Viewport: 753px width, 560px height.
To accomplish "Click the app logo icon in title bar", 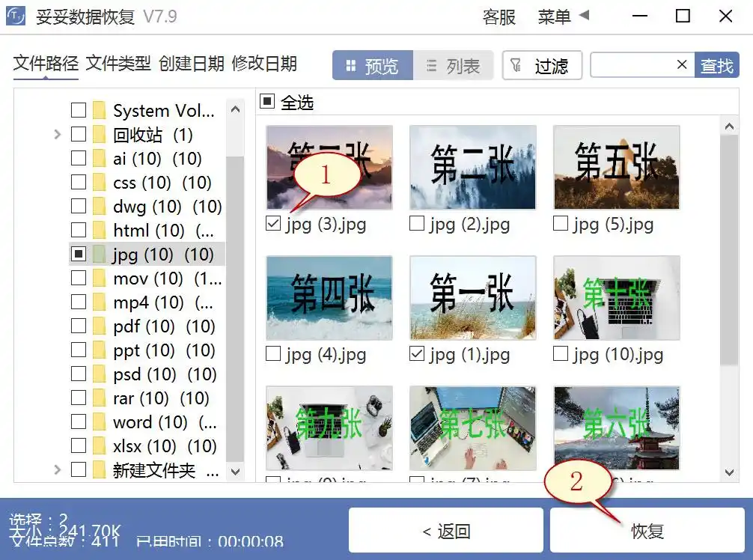I will click(x=15, y=16).
